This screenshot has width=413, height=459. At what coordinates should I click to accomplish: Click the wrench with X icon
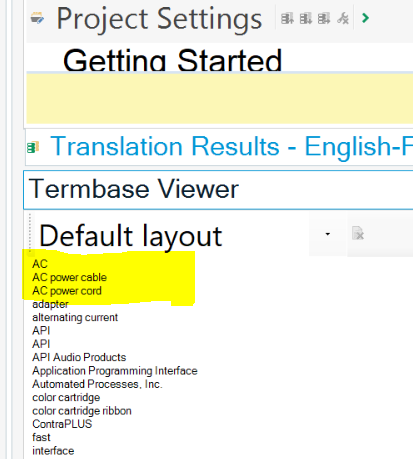[x=343, y=18]
